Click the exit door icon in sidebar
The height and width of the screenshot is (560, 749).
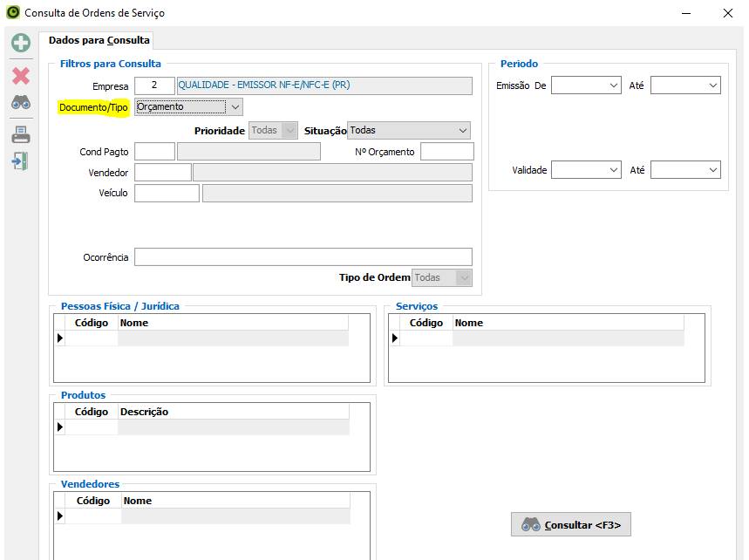click(x=20, y=161)
